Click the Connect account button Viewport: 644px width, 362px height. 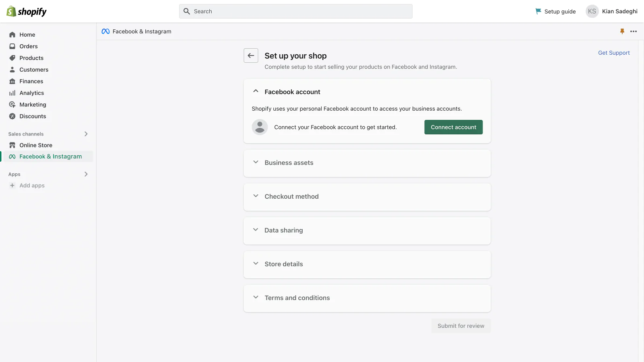(453, 127)
